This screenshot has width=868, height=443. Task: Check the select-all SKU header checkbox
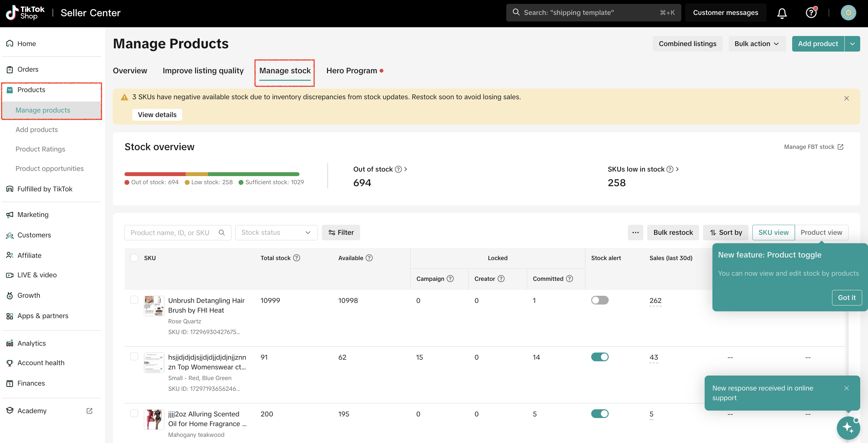click(x=134, y=258)
